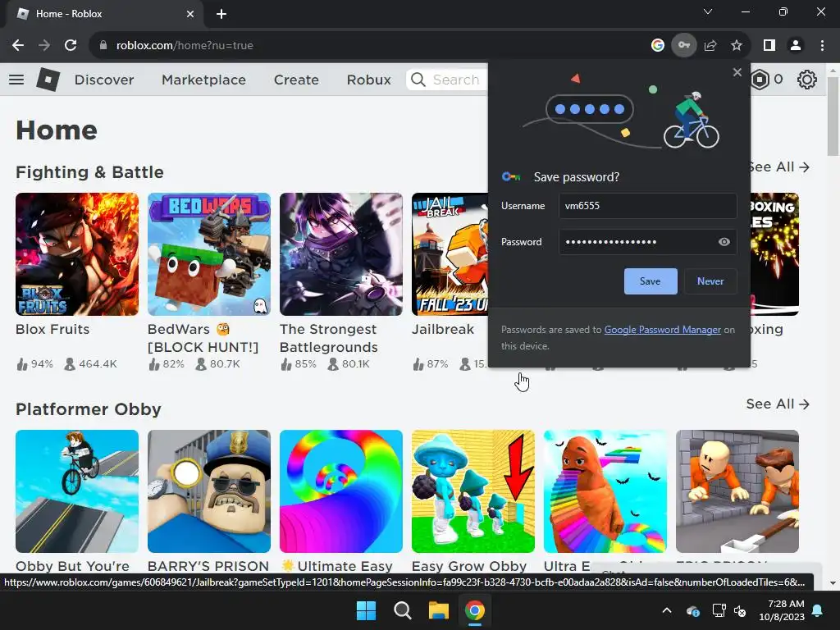Viewport: 840px width, 630px height.
Task: Open the Discover menu item
Action: [x=104, y=80]
